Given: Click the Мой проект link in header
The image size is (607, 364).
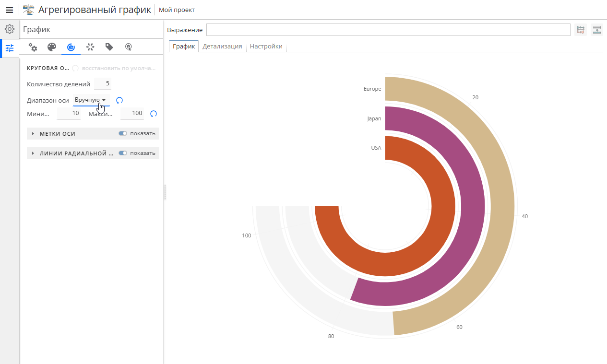Looking at the screenshot, I should coord(177,10).
